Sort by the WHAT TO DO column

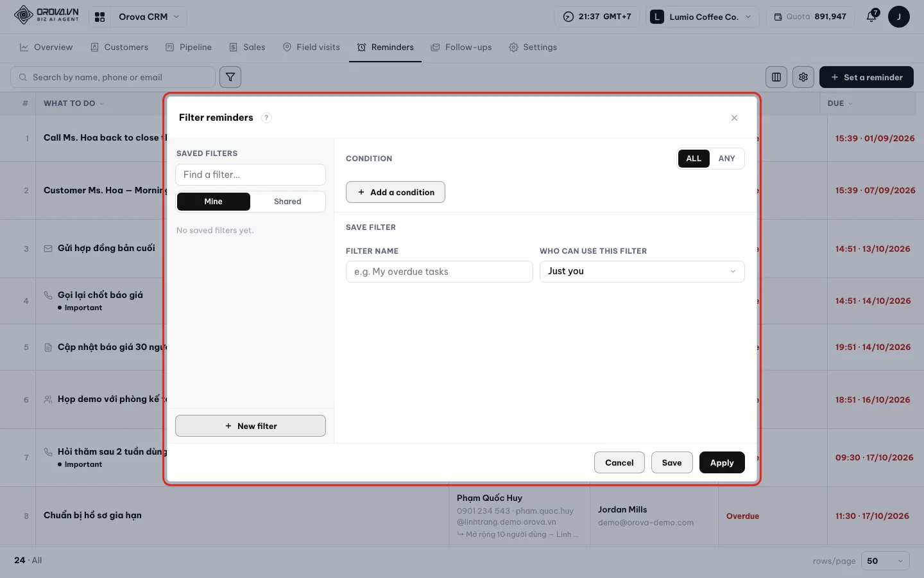pyautogui.click(x=73, y=103)
